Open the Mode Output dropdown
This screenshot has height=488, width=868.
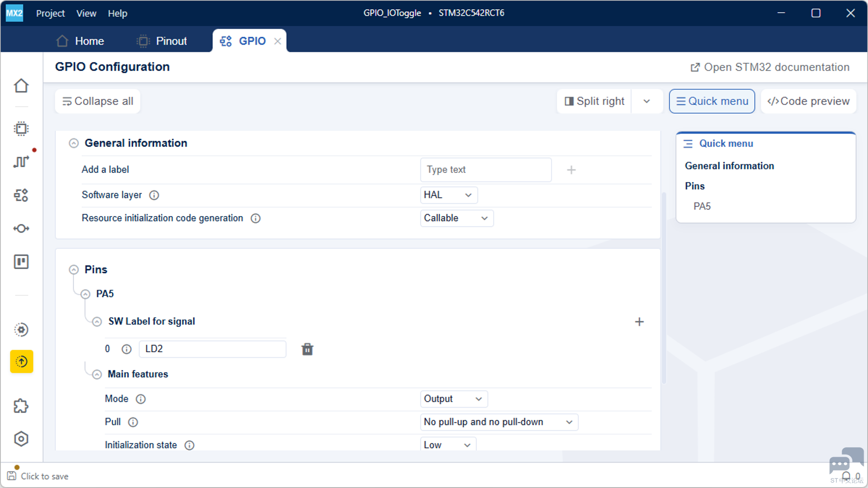[454, 399]
